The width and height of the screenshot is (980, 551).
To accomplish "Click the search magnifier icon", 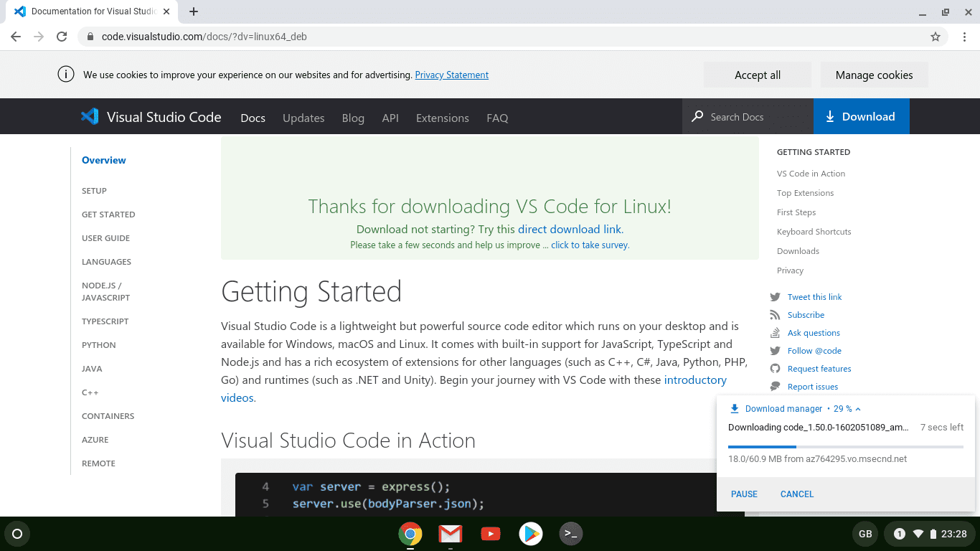I will click(x=696, y=116).
